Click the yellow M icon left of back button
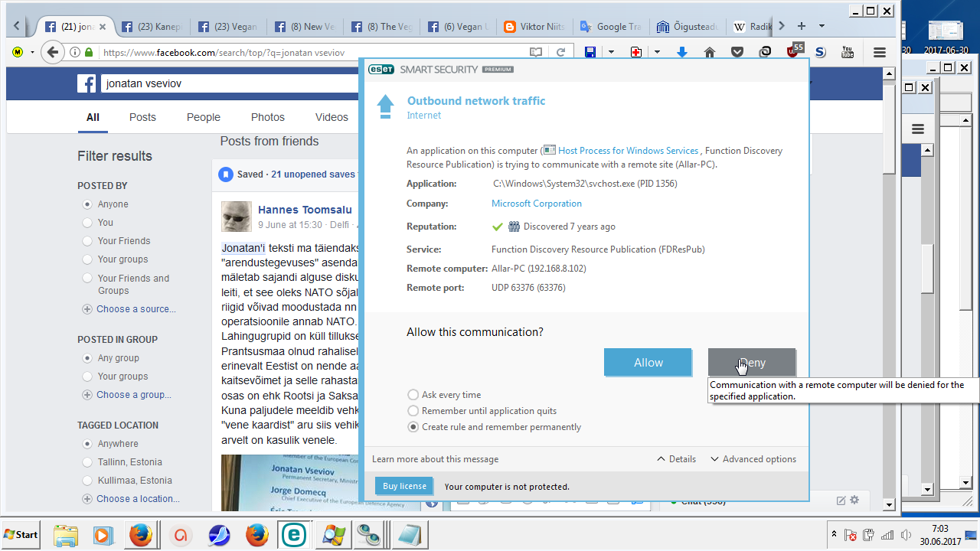This screenshot has height=551, width=980. [x=18, y=52]
